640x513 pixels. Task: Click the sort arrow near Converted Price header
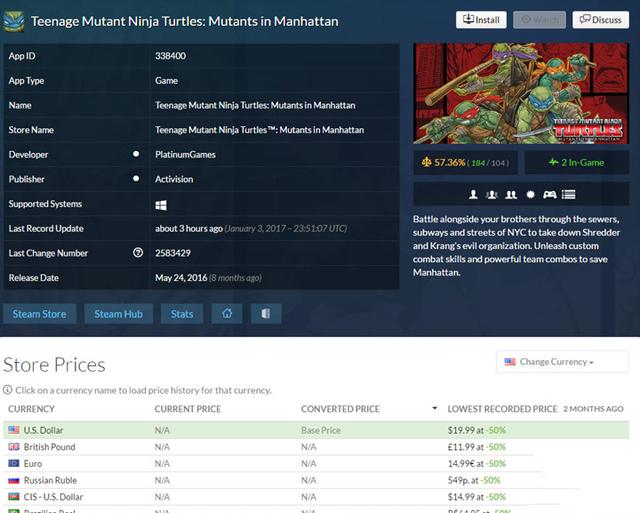[x=435, y=408]
